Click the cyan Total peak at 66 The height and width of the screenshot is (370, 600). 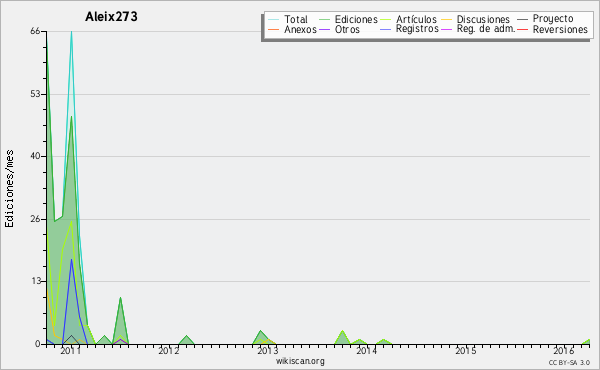click(71, 32)
